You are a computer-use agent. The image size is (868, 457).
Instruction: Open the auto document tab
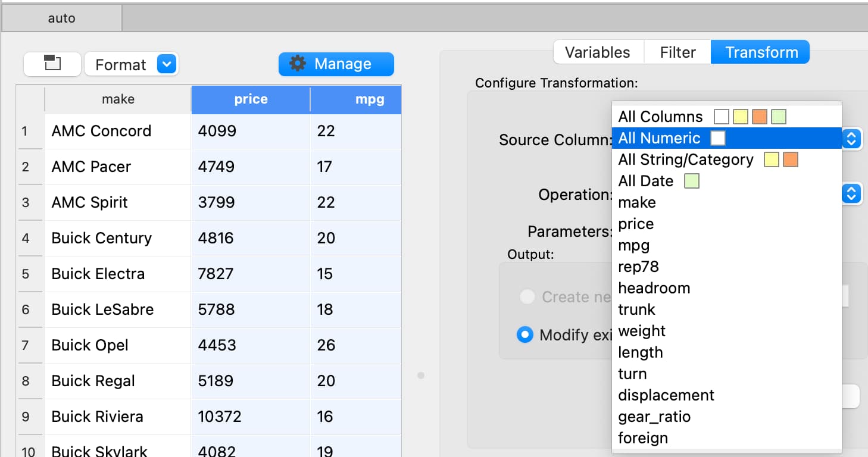pos(61,18)
